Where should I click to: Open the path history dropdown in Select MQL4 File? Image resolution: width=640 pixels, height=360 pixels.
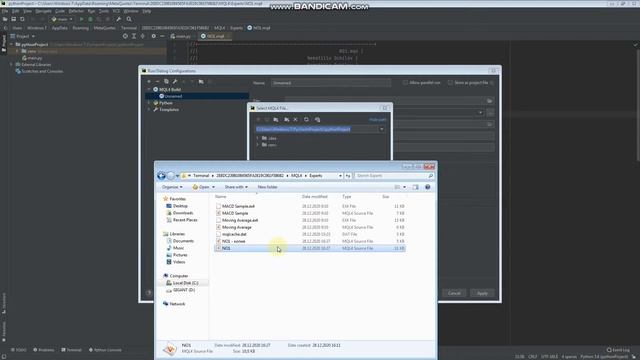coord(382,129)
